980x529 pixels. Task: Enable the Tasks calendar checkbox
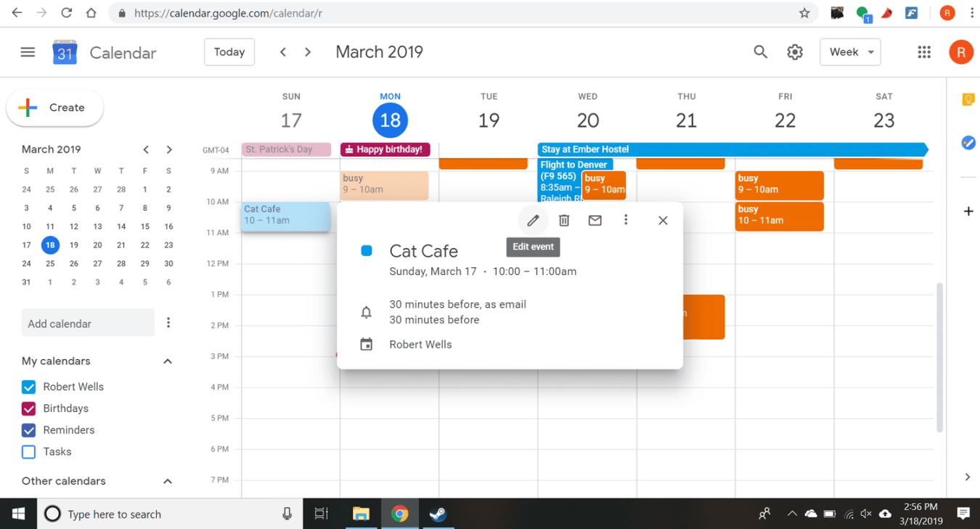[29, 452]
